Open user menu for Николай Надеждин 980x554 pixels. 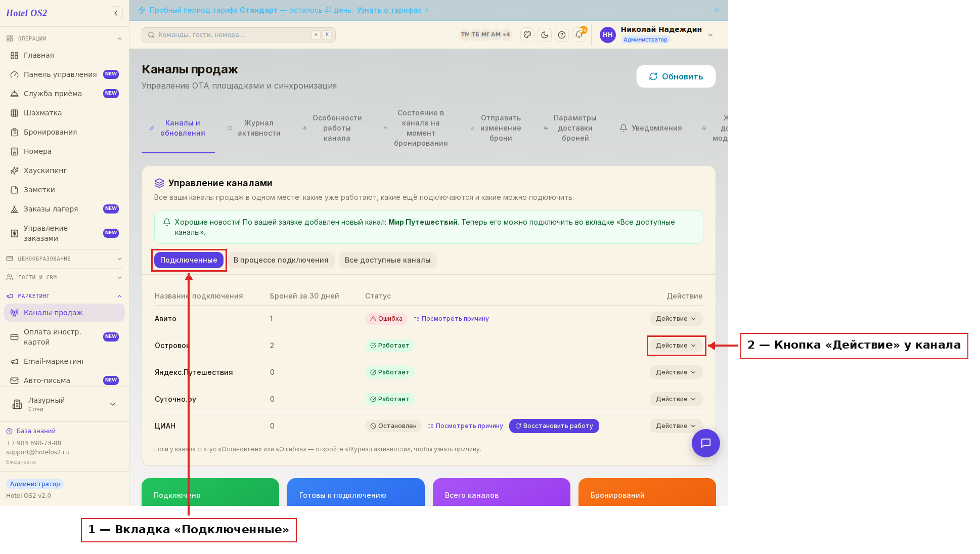(657, 34)
